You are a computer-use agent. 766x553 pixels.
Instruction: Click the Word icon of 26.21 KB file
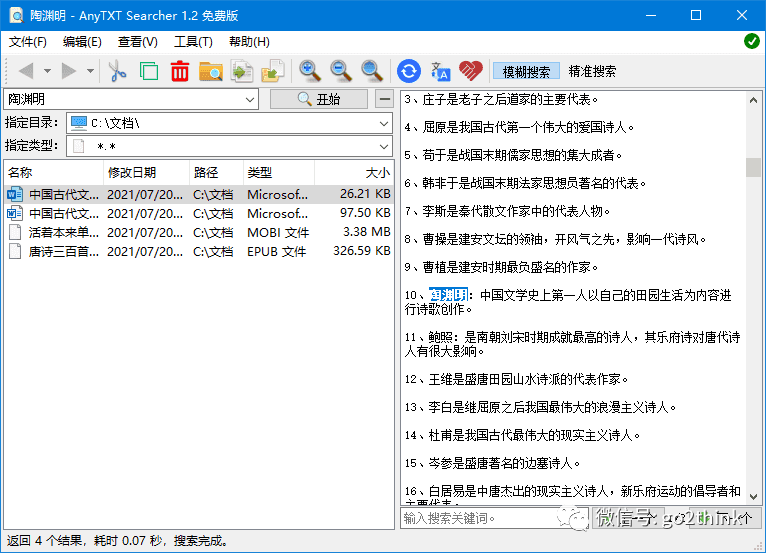pos(15,194)
